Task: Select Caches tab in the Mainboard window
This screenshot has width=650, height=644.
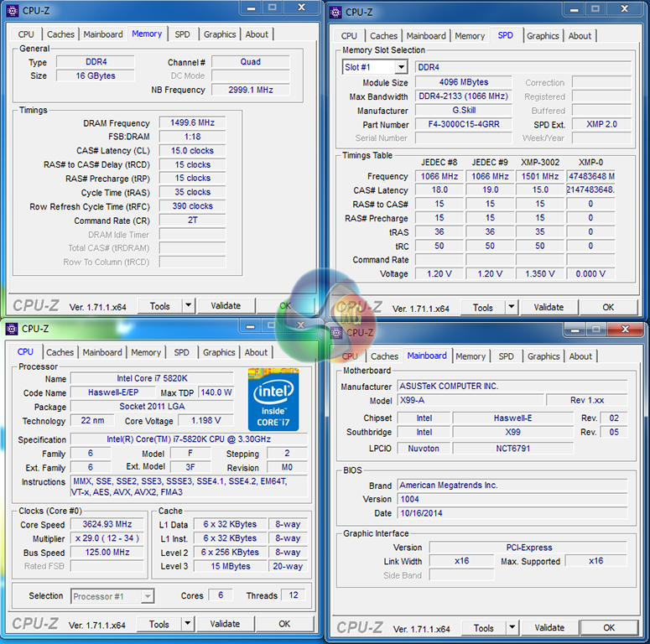Action: pyautogui.click(x=384, y=356)
